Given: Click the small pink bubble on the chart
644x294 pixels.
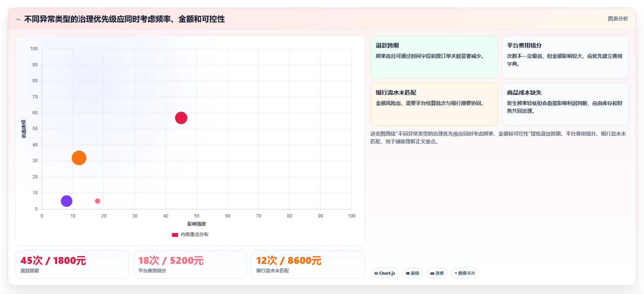Looking at the screenshot, I should (x=98, y=201).
